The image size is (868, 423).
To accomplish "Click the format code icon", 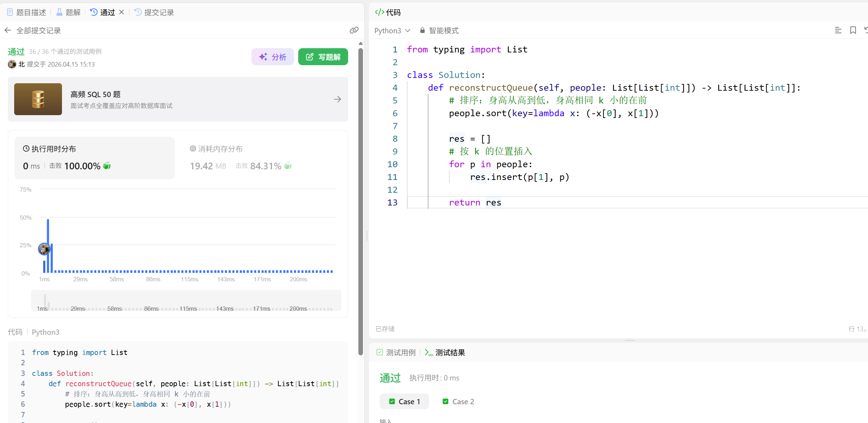I will [x=838, y=30].
